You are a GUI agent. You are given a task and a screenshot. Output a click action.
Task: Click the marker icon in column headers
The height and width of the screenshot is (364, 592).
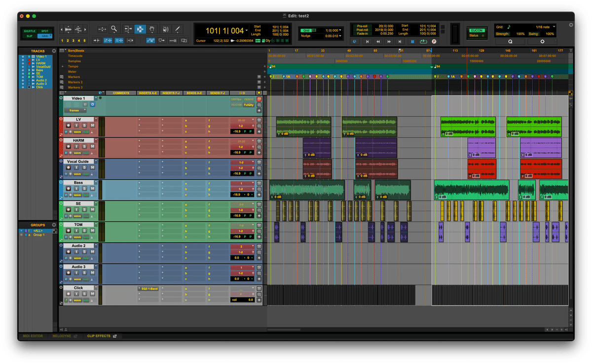tap(259, 93)
